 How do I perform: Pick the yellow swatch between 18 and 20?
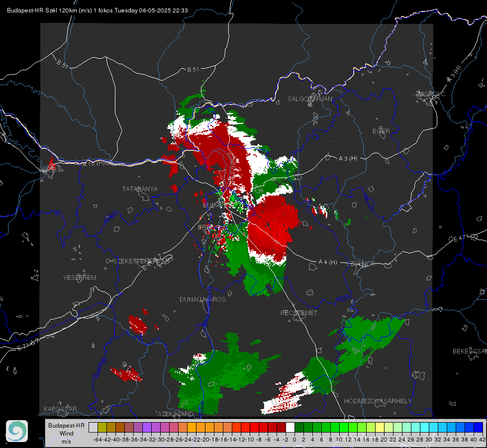380,428
